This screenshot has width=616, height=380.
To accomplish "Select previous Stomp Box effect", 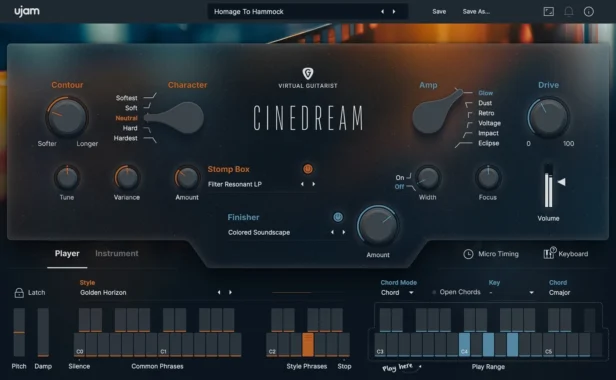I will pos(302,184).
